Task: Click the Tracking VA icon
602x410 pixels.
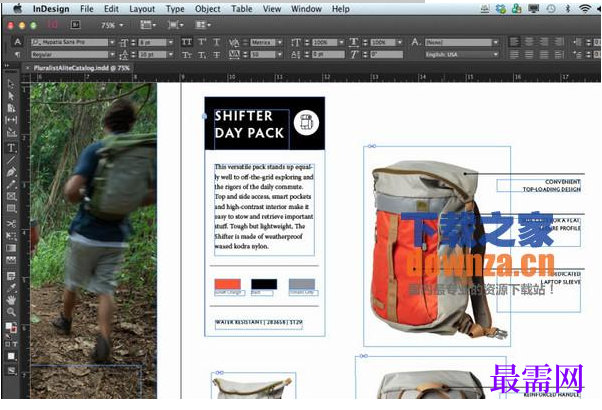Action: pos(234,55)
